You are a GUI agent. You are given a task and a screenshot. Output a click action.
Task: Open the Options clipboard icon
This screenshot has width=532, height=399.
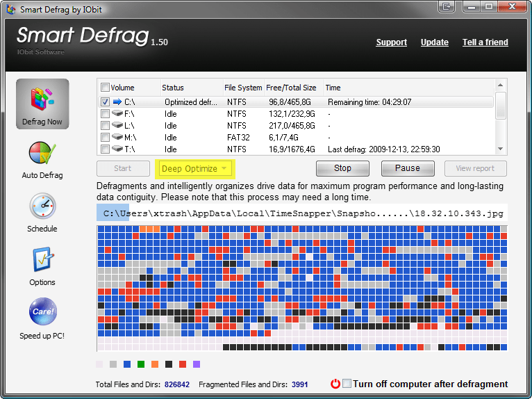point(42,259)
